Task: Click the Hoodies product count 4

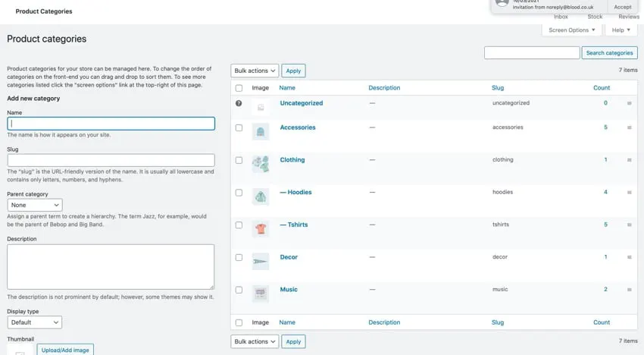Action: tap(605, 192)
